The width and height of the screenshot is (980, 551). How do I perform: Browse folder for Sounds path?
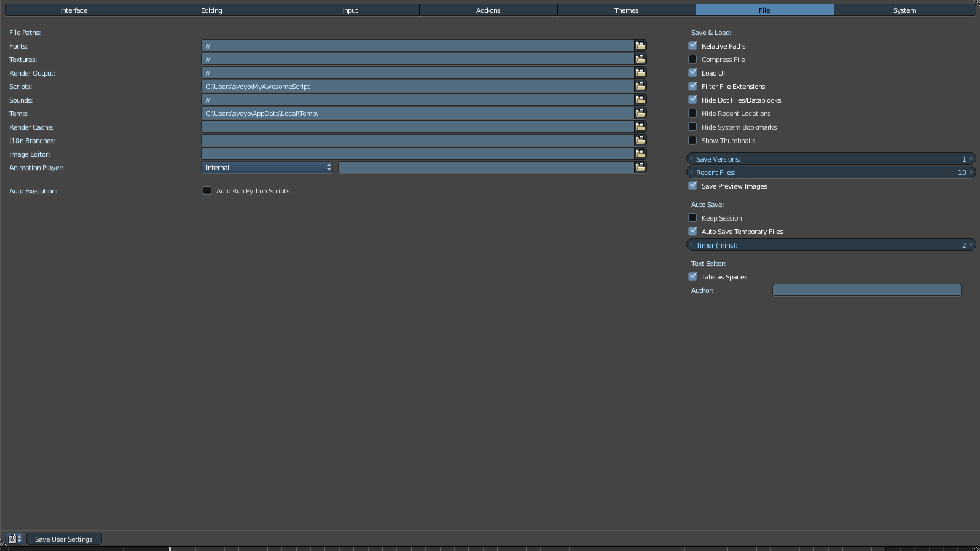pyautogui.click(x=640, y=100)
